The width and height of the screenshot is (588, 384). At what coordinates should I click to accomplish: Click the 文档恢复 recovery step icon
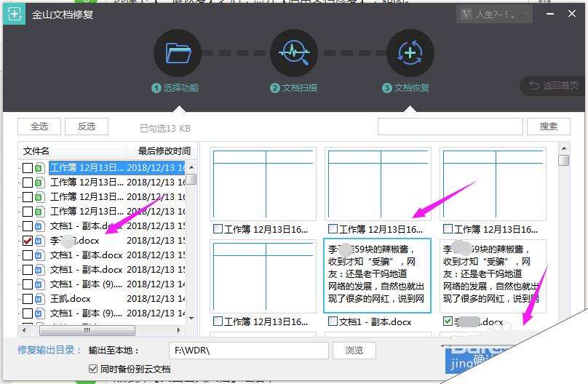(x=410, y=53)
